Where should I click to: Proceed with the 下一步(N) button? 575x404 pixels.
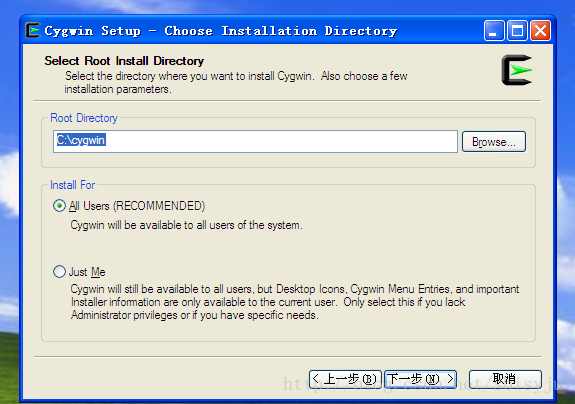420,379
